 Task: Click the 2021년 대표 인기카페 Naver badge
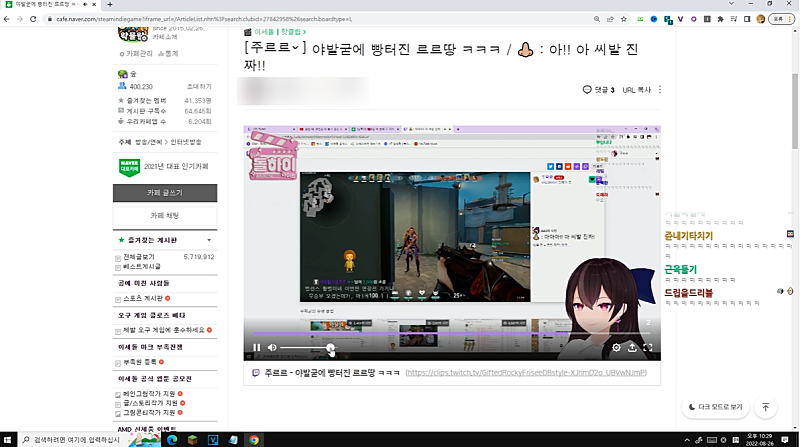coord(164,167)
